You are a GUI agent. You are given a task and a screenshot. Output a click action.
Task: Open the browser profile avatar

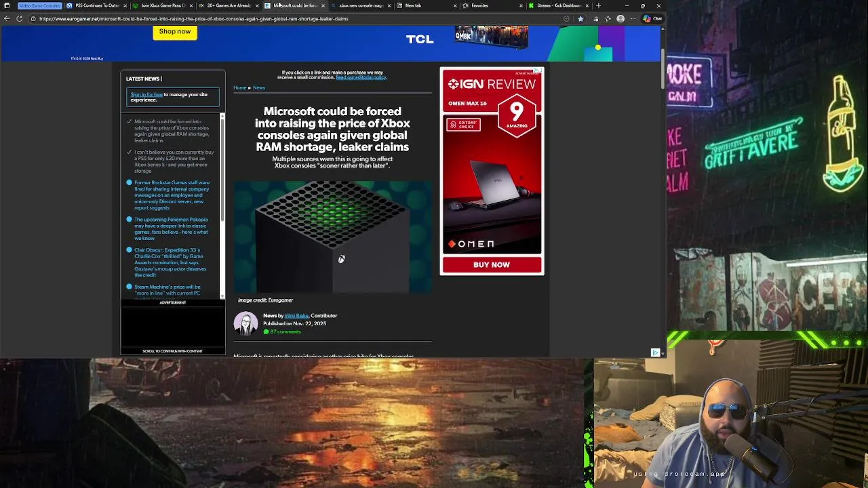[620, 19]
